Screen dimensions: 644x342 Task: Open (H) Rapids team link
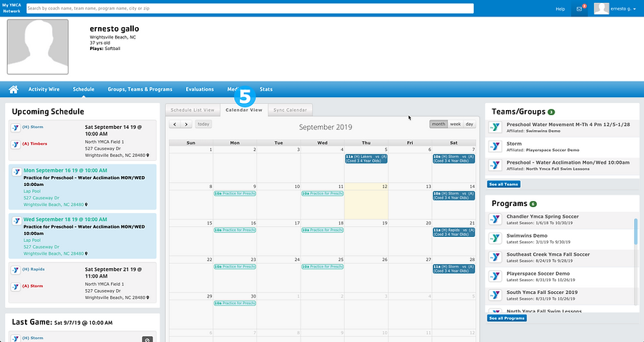click(x=33, y=269)
